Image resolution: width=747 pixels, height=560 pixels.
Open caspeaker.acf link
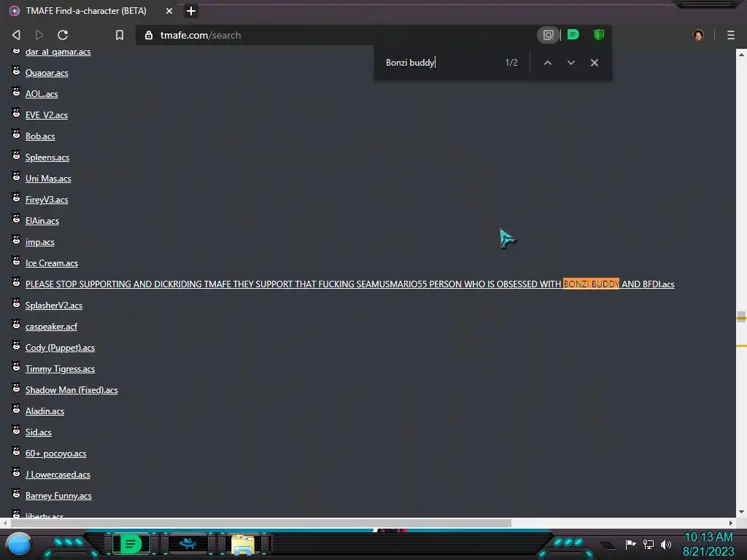coord(51,327)
